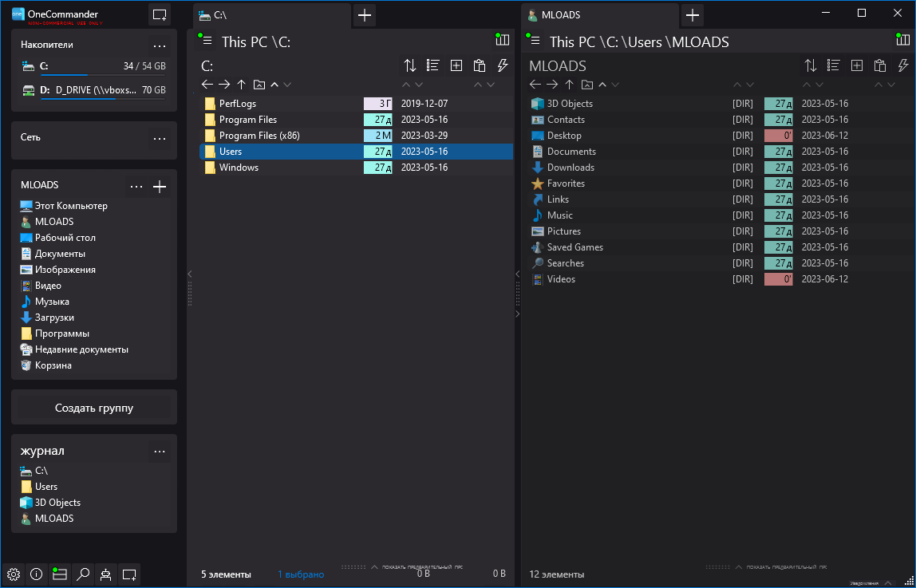Image resolution: width=916 pixels, height=588 pixels.
Task: Switch to the MLOADS tab
Action: [x=599, y=14]
